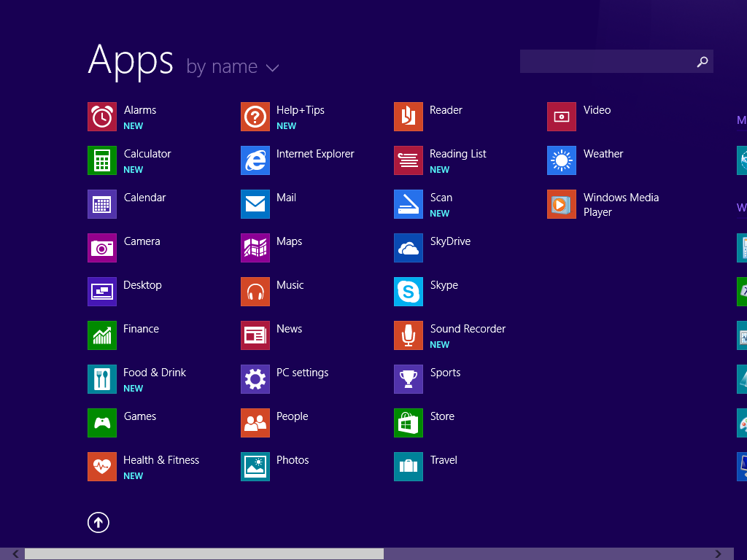Image resolution: width=747 pixels, height=560 pixels.
Task: Open the Mail app icon
Action: pos(255,204)
